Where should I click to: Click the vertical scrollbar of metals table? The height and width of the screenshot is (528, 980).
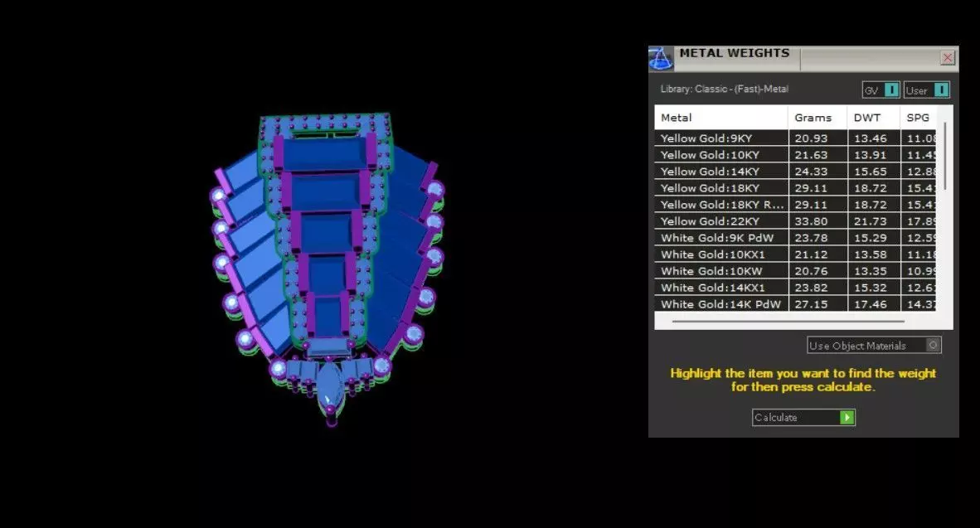pos(945,156)
